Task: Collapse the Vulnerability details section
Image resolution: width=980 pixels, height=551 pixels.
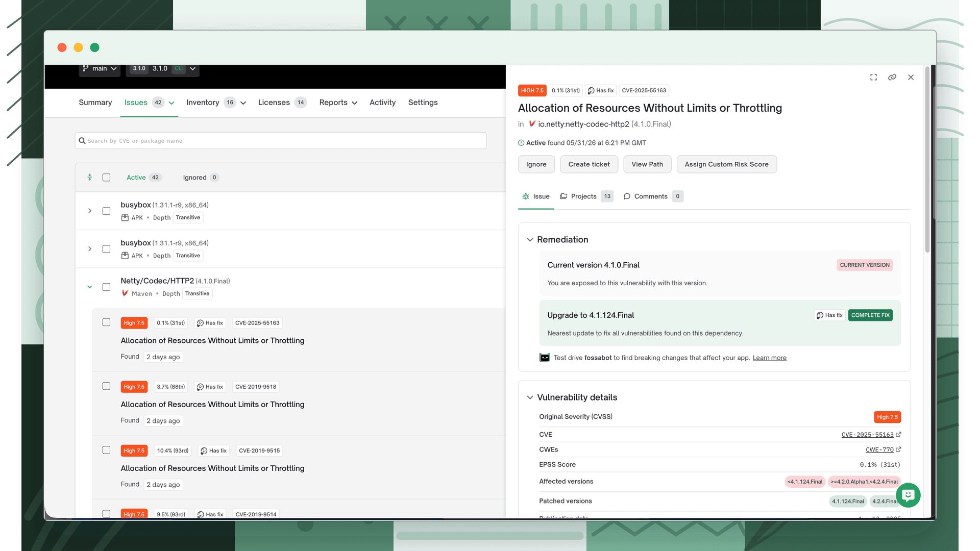Action: pos(530,397)
